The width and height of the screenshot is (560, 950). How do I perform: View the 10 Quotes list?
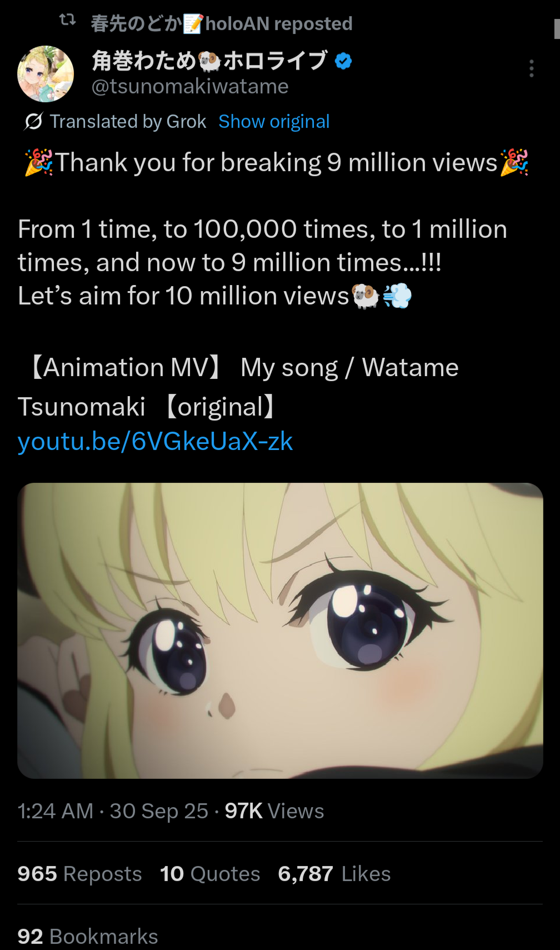coord(210,874)
